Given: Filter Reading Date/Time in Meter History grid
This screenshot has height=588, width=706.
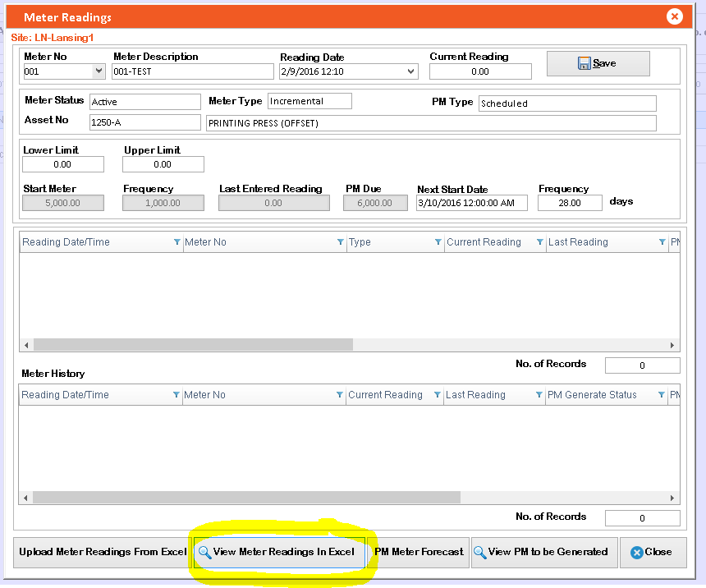Looking at the screenshot, I should 176,395.
